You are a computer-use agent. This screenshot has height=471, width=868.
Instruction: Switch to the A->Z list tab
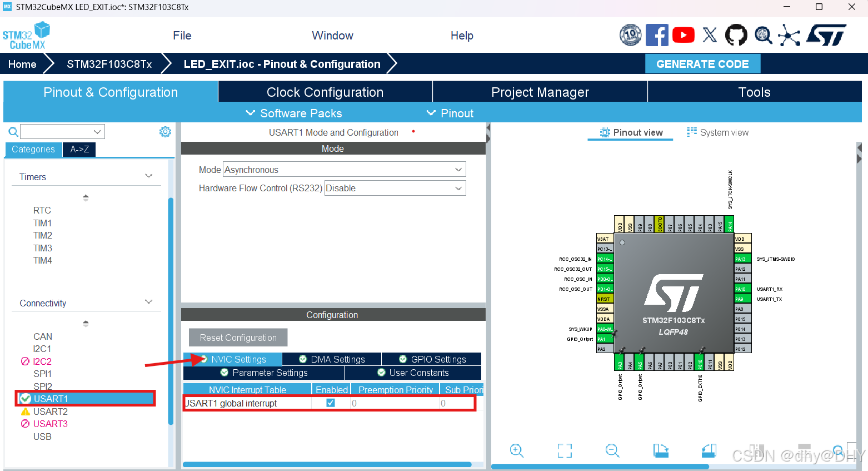point(79,149)
